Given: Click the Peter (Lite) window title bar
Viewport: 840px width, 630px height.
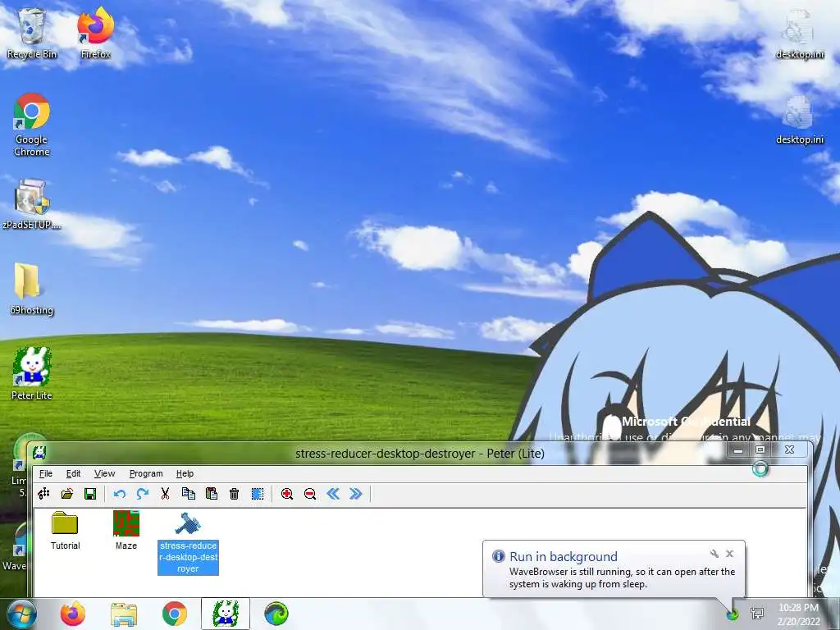Looking at the screenshot, I should click(x=419, y=453).
